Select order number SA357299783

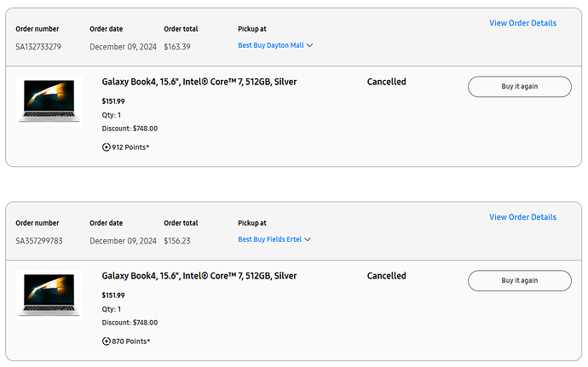coord(37,240)
